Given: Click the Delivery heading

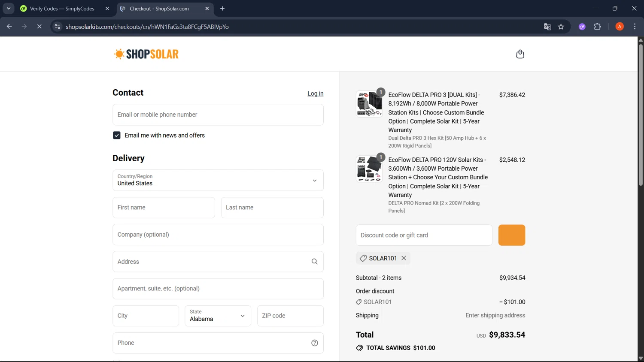Looking at the screenshot, I should [128, 158].
